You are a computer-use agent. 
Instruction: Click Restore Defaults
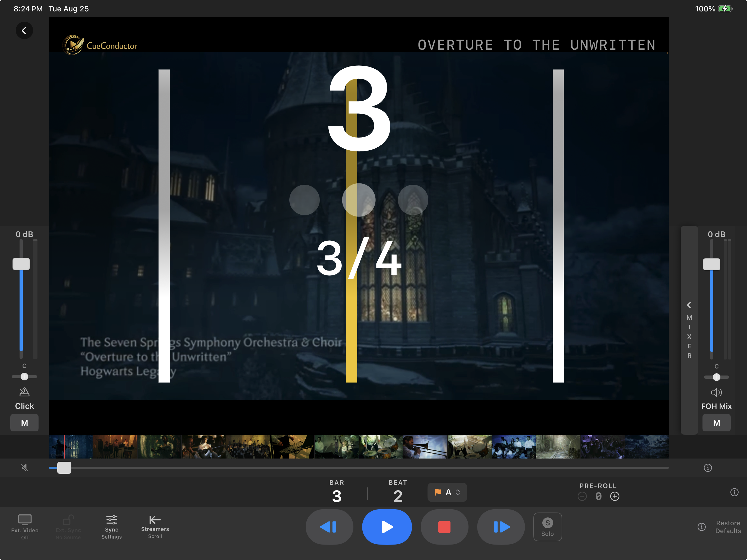[728, 527]
